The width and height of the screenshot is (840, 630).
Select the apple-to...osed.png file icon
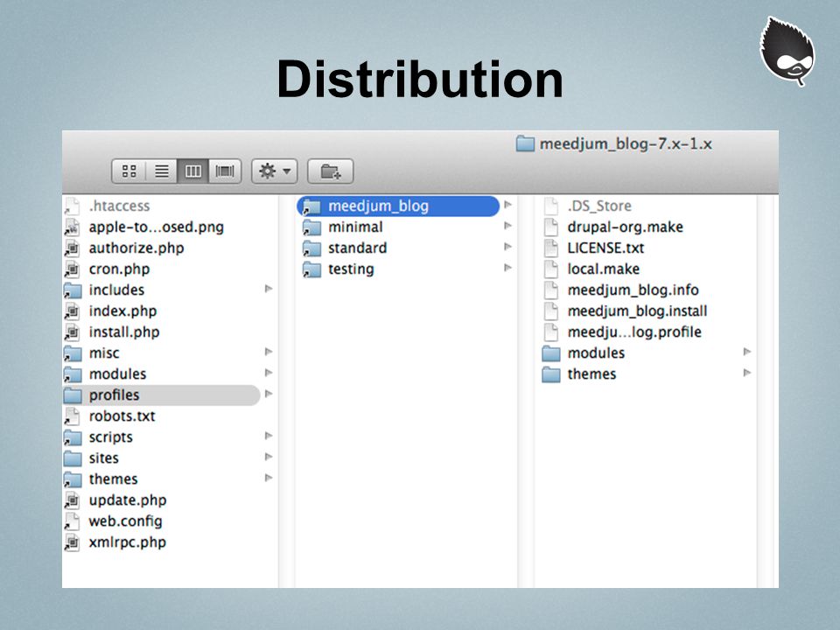pyautogui.click(x=73, y=227)
